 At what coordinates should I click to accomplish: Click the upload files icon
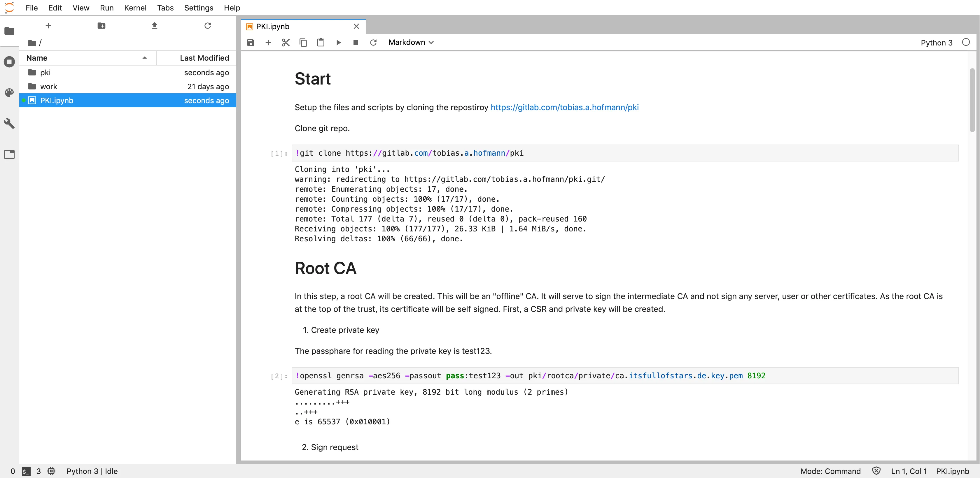pos(155,26)
